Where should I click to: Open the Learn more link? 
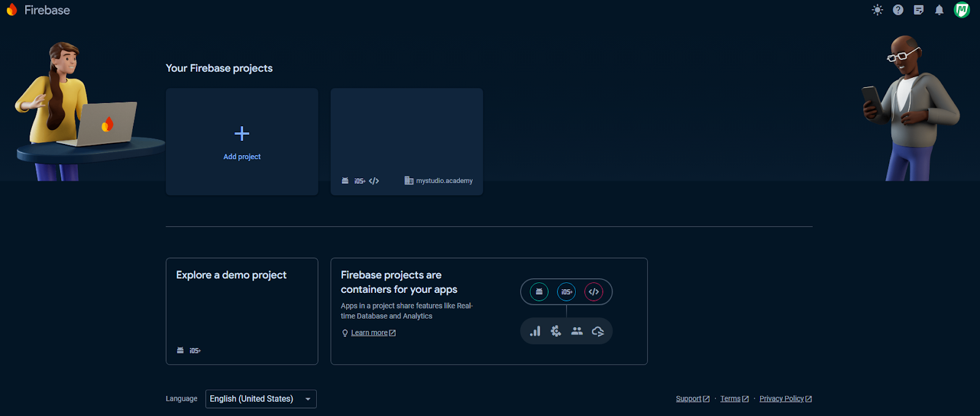373,333
